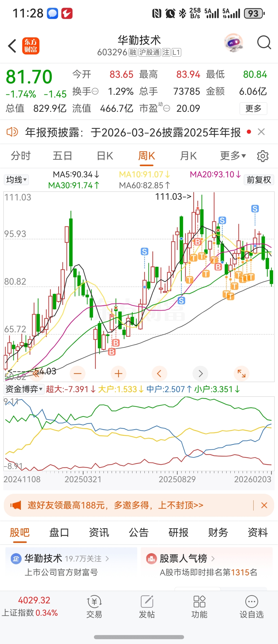The image size is (278, 644).
Task: Open the 公告 tab
Action: (x=139, y=532)
